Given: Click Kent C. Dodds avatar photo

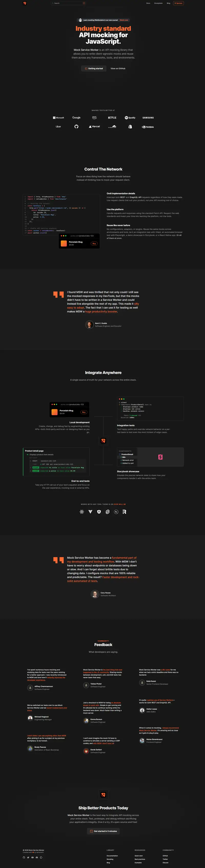Looking at the screenshot, I should pos(89,324).
